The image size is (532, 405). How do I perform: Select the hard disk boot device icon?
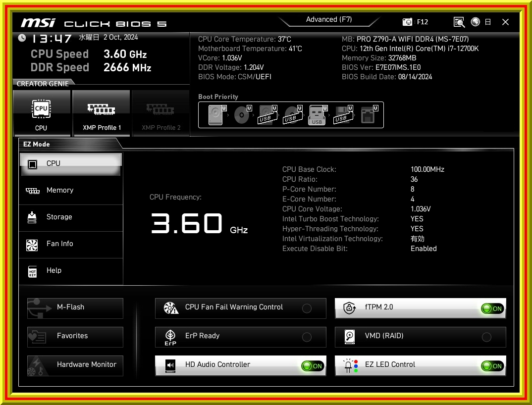coord(217,115)
